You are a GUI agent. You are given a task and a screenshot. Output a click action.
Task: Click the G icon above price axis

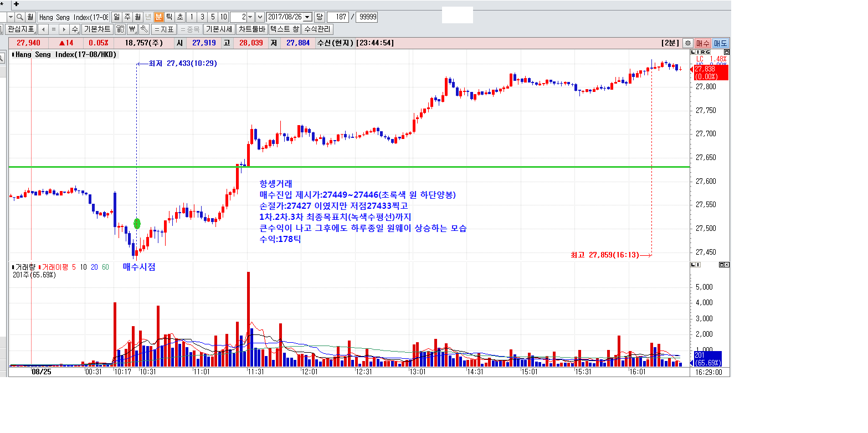[x=708, y=52]
